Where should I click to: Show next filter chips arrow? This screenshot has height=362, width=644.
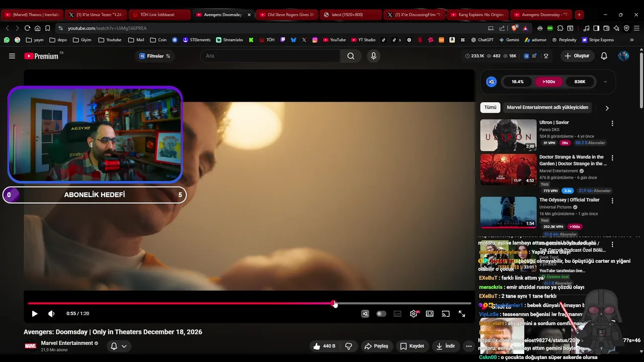coord(607,108)
